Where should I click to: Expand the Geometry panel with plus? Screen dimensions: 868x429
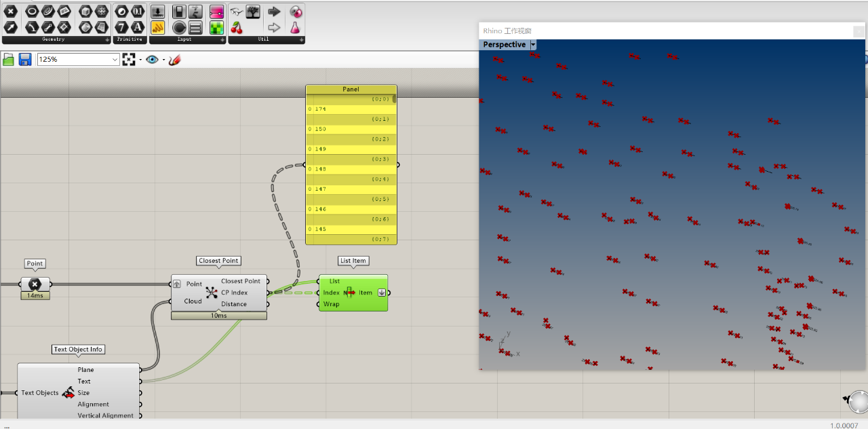pyautogui.click(x=106, y=40)
